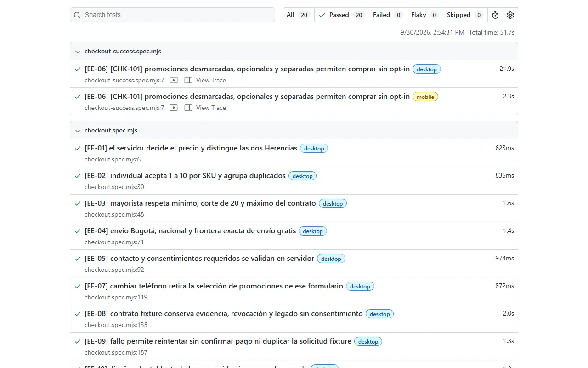The height and width of the screenshot is (368, 588).
Task: Filter to Skipped tests
Action: (465, 15)
